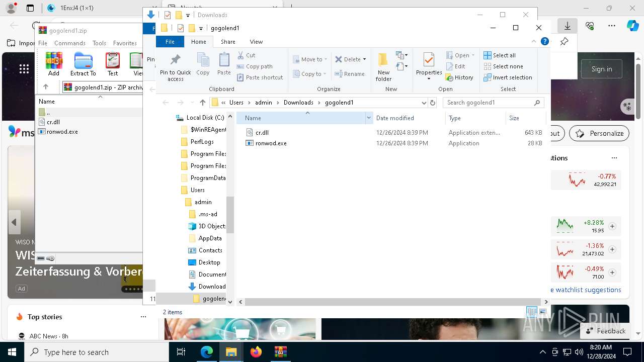The width and height of the screenshot is (644, 362).
Task: Select ProgramData folder in tree
Action: (x=203, y=178)
